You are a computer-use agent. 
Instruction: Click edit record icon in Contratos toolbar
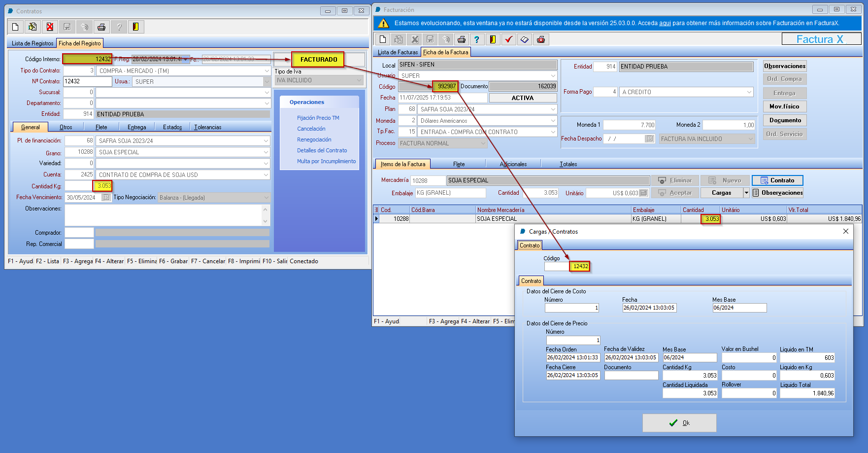[x=33, y=27]
